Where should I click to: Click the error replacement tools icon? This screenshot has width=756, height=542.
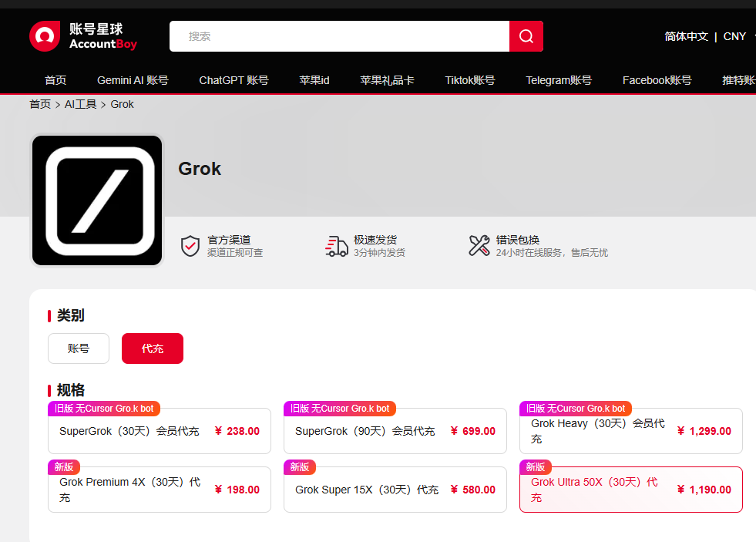479,245
